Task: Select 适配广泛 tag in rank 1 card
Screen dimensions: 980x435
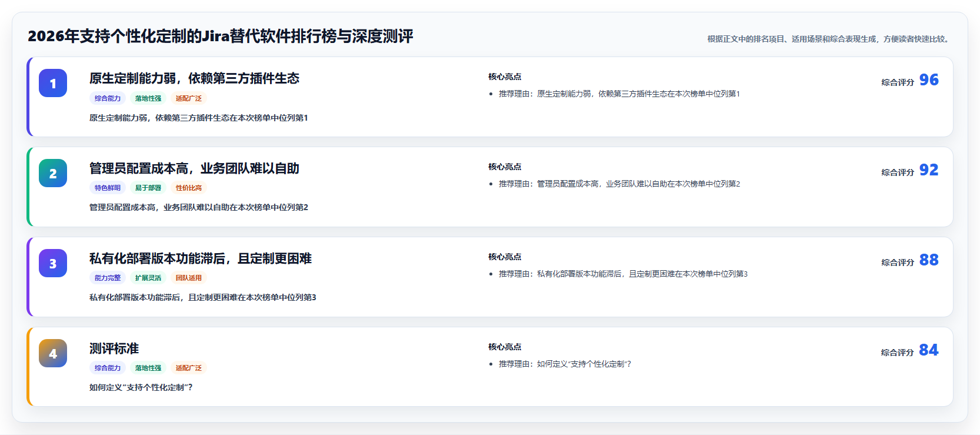Action: (x=189, y=98)
